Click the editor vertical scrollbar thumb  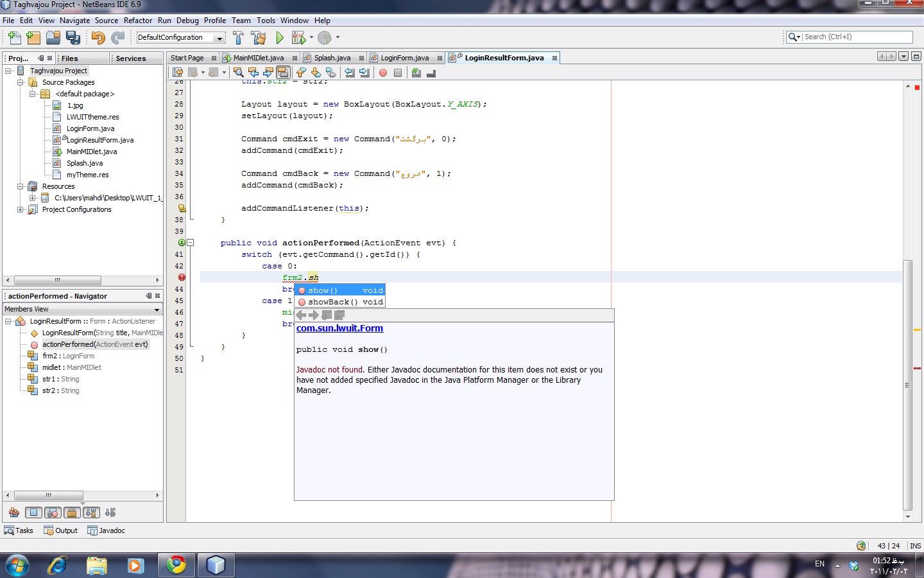coord(907,385)
